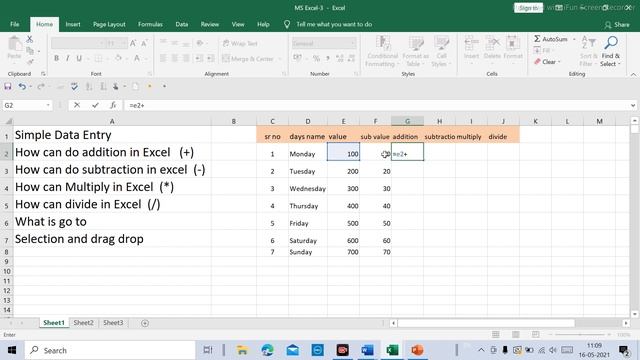Switch to Word from taskbar
Screen dimensions: 640x360
tap(367, 350)
